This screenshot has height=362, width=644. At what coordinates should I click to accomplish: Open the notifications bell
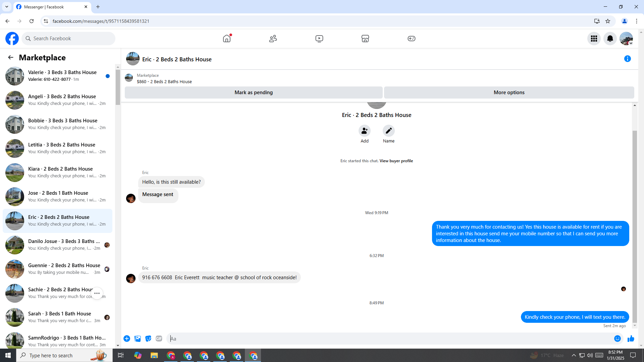[x=610, y=39]
